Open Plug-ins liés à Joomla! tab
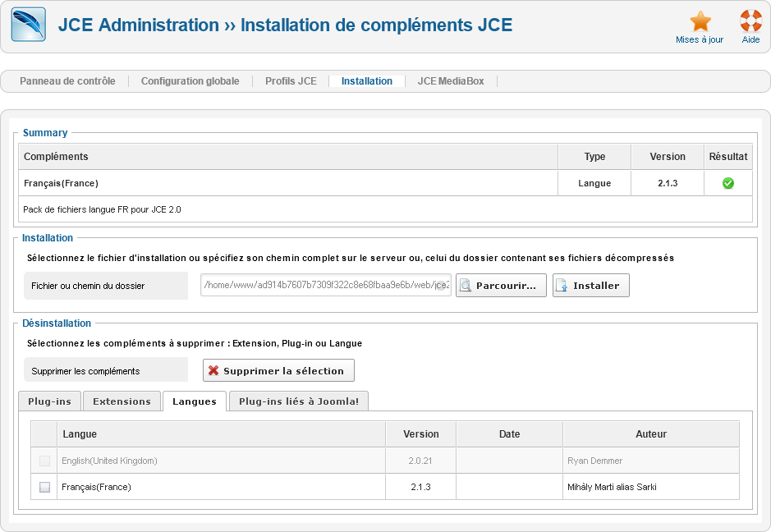 pos(299,401)
